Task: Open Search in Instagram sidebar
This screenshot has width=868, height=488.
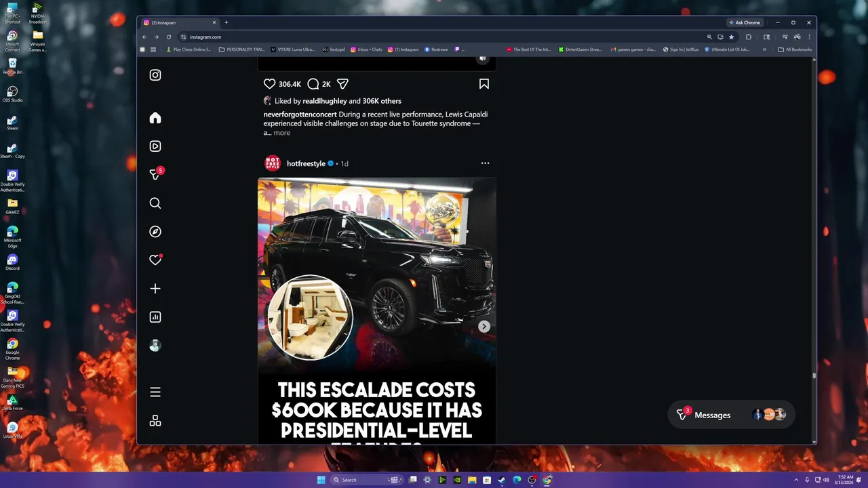Action: (155, 203)
